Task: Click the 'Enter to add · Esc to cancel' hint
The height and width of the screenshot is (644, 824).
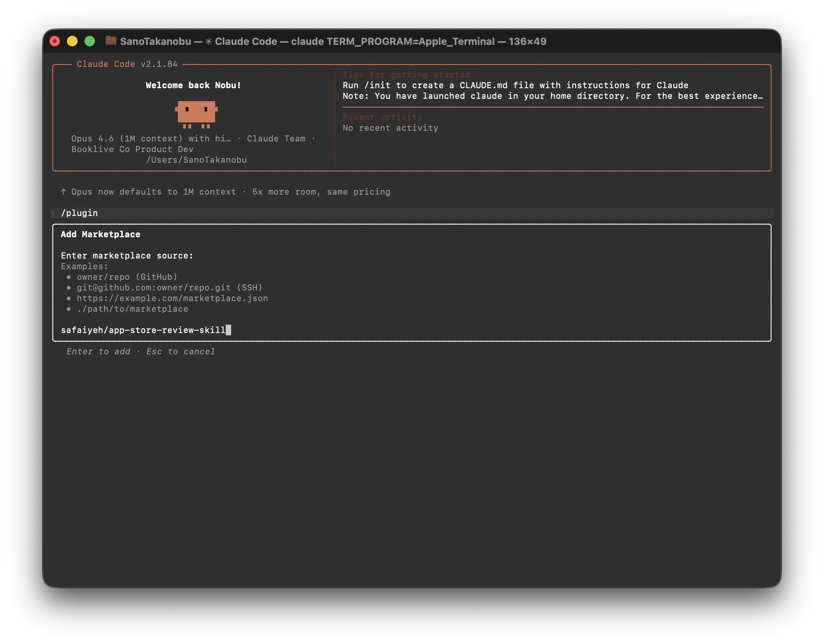Action: pos(141,351)
